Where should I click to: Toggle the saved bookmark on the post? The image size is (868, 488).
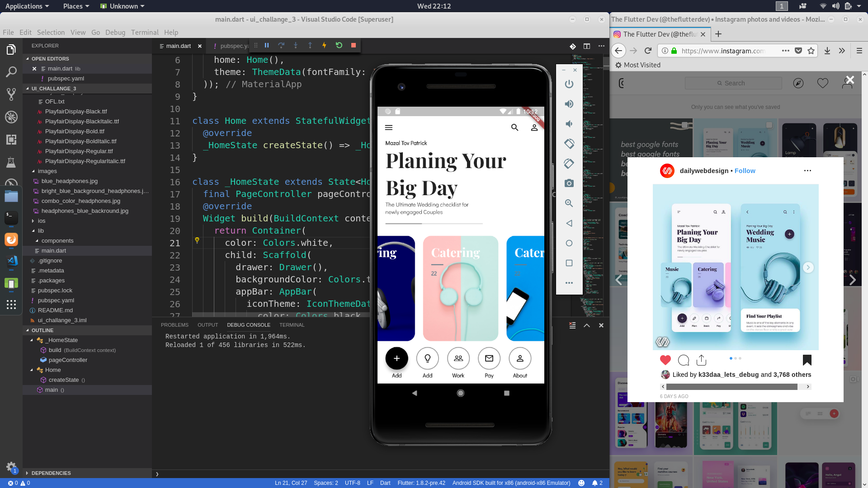pyautogui.click(x=807, y=360)
